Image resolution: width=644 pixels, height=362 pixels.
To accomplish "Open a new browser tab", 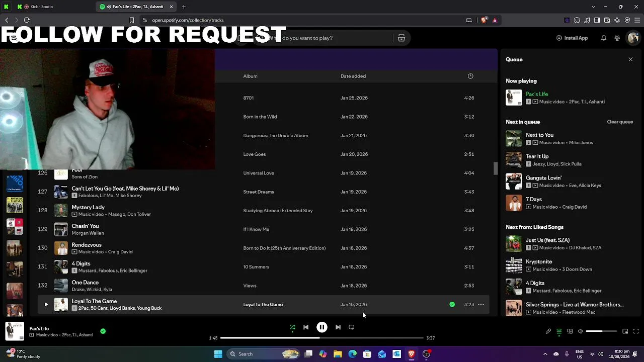I will (184, 7).
